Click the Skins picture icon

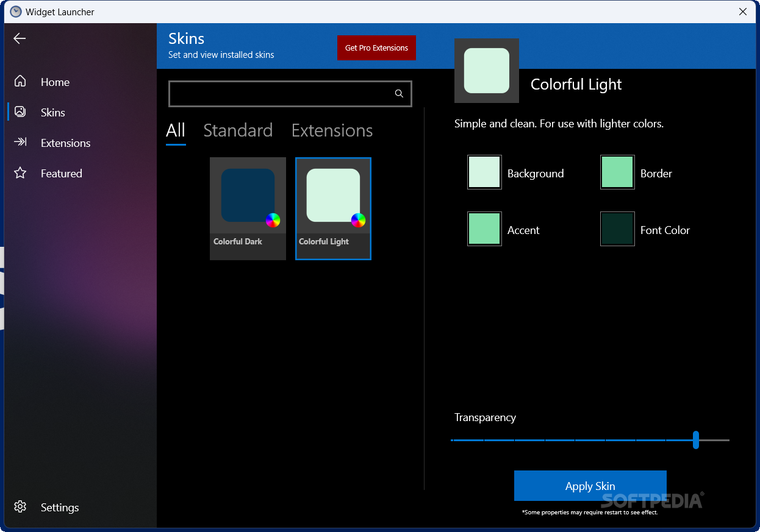click(20, 112)
